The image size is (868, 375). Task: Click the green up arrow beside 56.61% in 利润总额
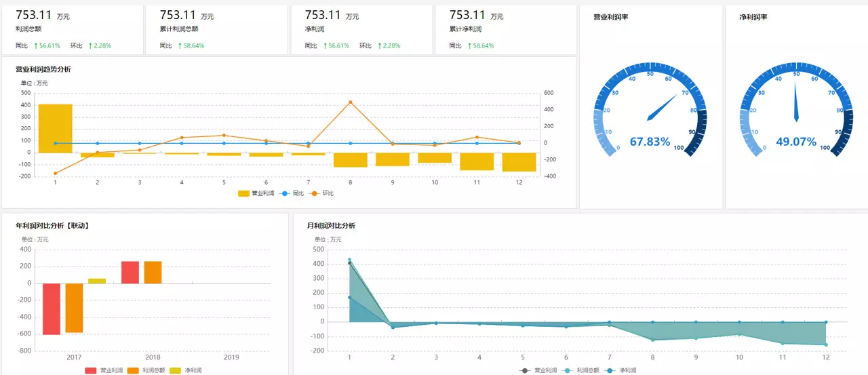point(35,46)
